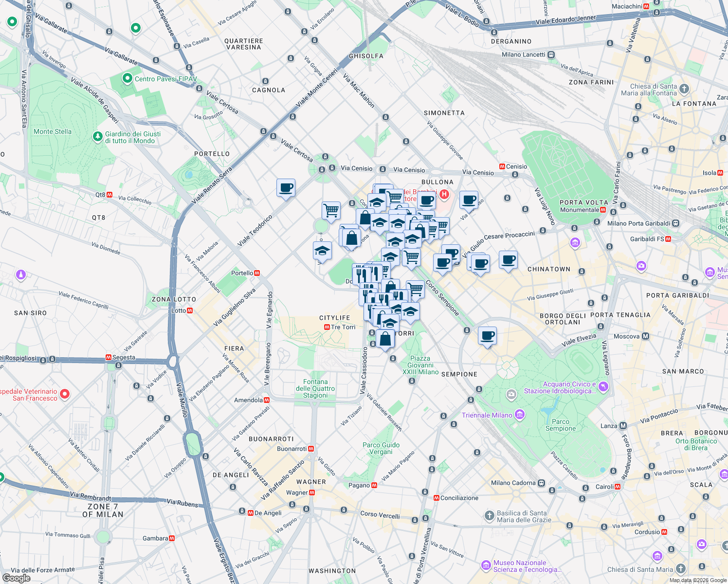This screenshot has height=584, width=728.
Task: Select the Centro Pavesi FIPAV green marker
Action: click(x=127, y=78)
